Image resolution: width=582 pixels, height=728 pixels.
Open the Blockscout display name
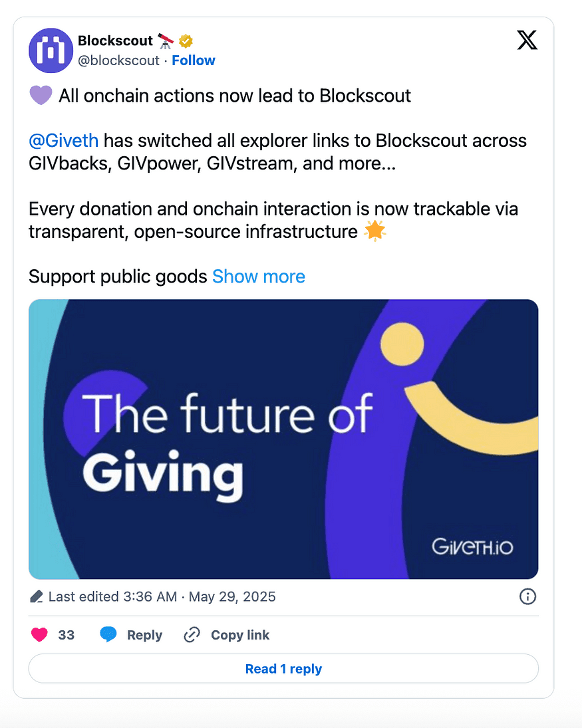pyautogui.click(x=115, y=41)
